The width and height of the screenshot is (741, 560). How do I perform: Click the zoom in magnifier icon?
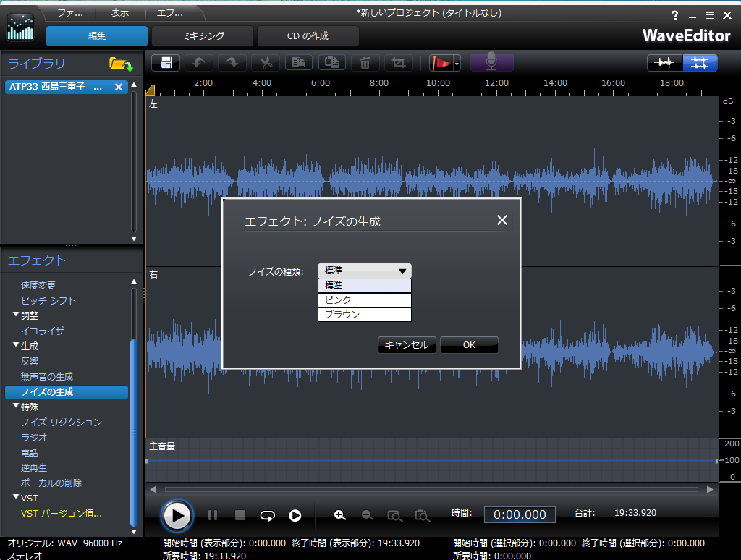[339, 515]
